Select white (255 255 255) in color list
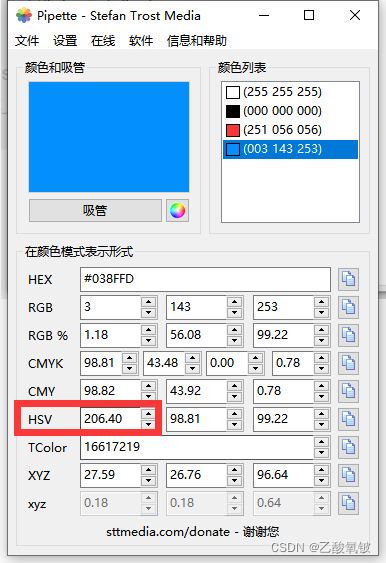Viewport: 386px width, 563px height. pyautogui.click(x=290, y=92)
